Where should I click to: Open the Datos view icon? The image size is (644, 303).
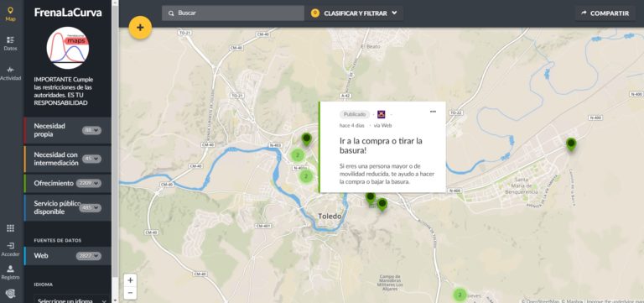pos(10,43)
